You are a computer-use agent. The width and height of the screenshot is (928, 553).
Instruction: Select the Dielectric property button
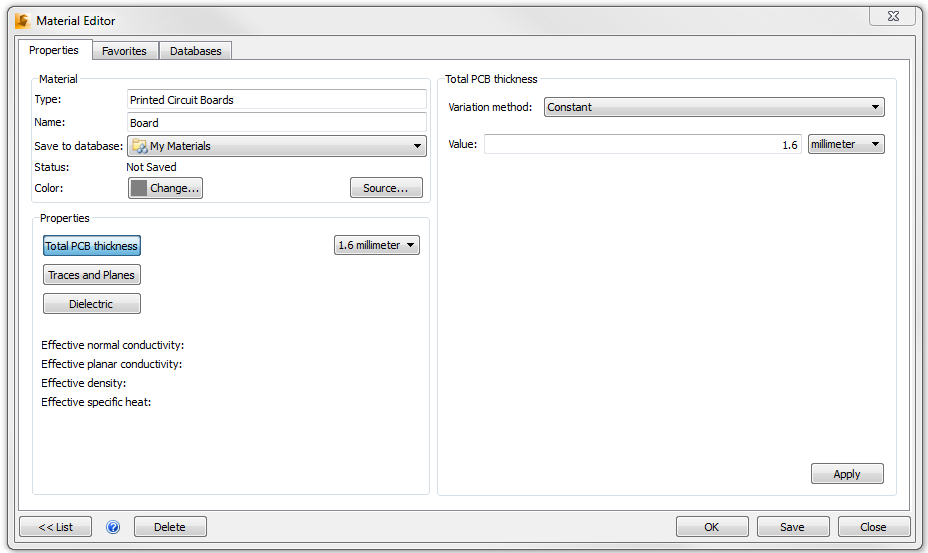pos(92,304)
